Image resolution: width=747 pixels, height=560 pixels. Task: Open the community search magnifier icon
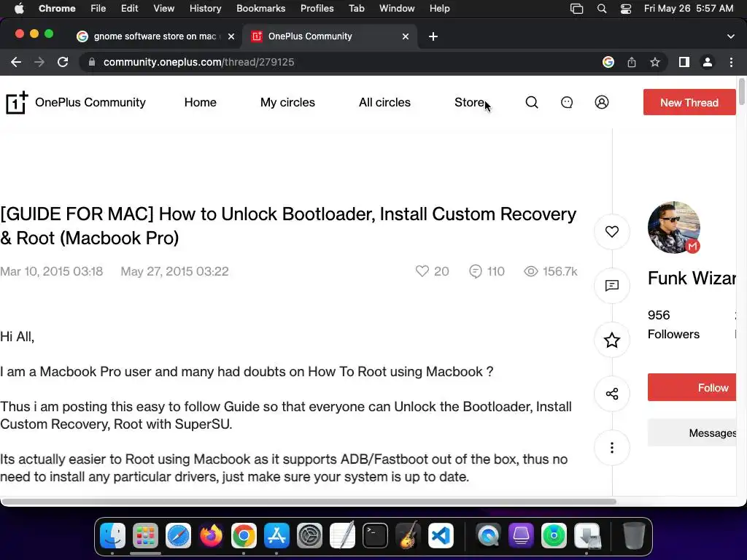pyautogui.click(x=532, y=102)
